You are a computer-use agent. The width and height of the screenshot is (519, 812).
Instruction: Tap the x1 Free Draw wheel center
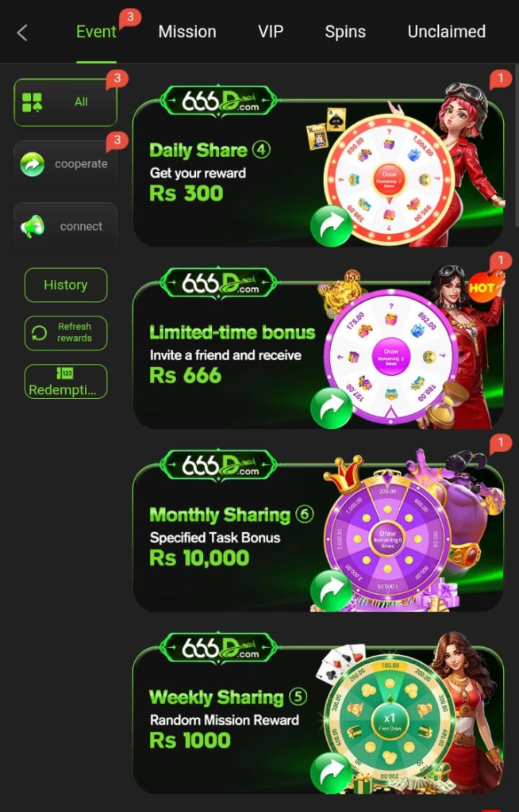click(390, 721)
